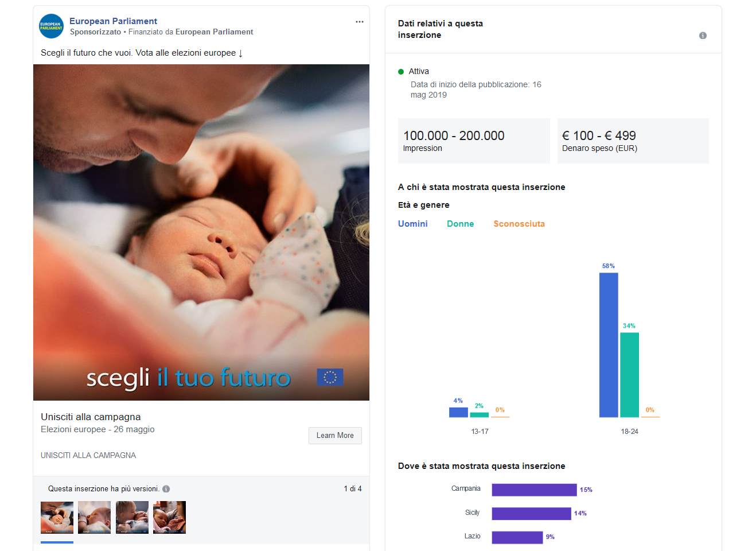
Task: Click the 'Unisciti alla campagna' headline
Action: [91, 417]
